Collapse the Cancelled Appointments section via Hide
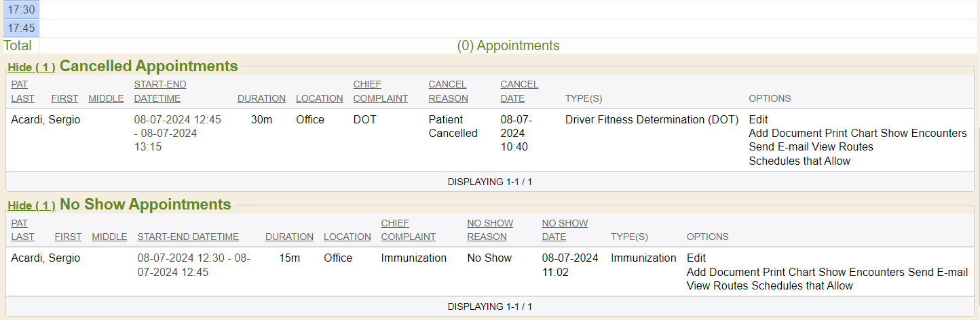This screenshot has width=980, height=320. pyautogui.click(x=31, y=68)
